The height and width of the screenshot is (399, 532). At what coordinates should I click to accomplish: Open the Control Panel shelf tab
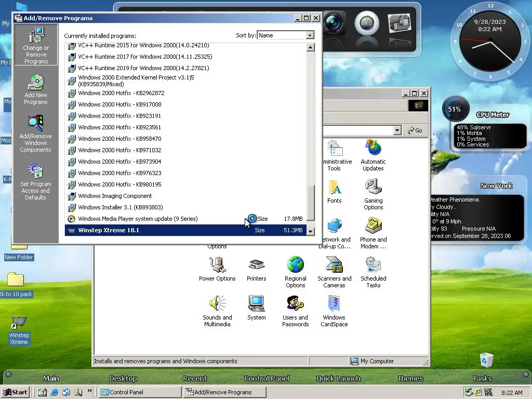267,378
